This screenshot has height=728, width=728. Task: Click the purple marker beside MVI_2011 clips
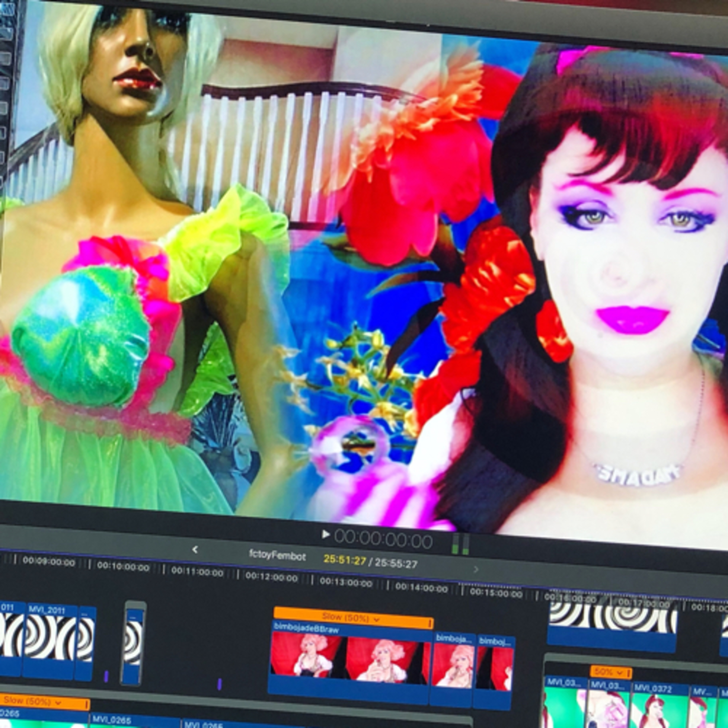click(x=106, y=676)
